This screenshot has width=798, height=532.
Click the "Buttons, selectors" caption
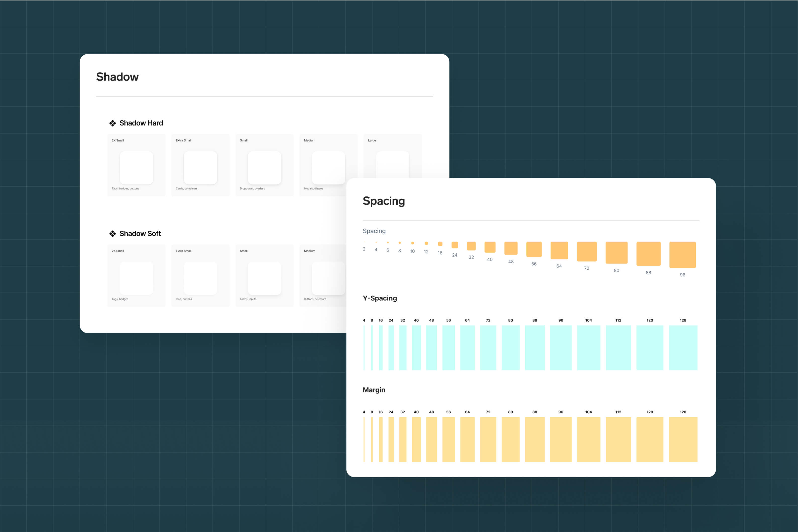(315, 299)
